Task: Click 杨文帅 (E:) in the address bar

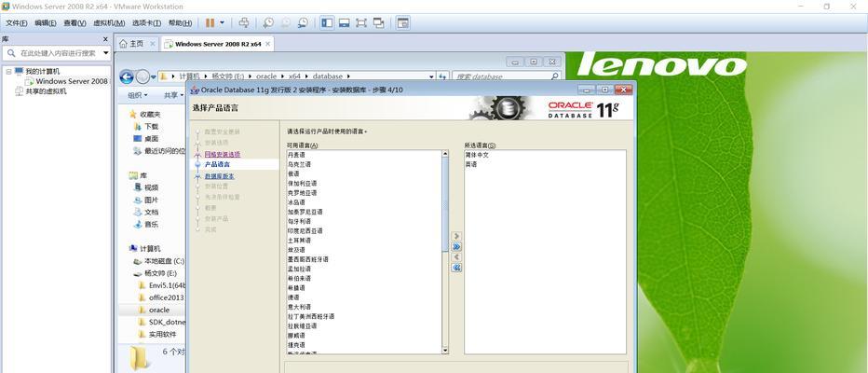Action: click(229, 76)
